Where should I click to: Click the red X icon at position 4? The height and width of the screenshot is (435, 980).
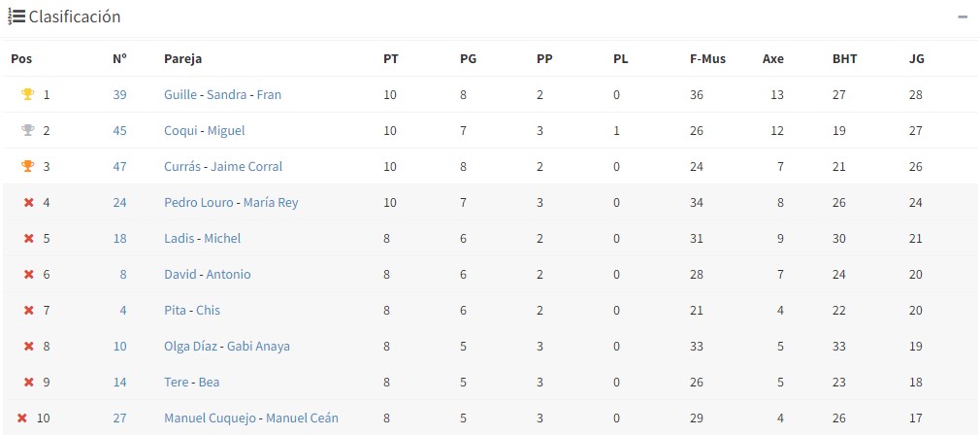[x=28, y=203]
